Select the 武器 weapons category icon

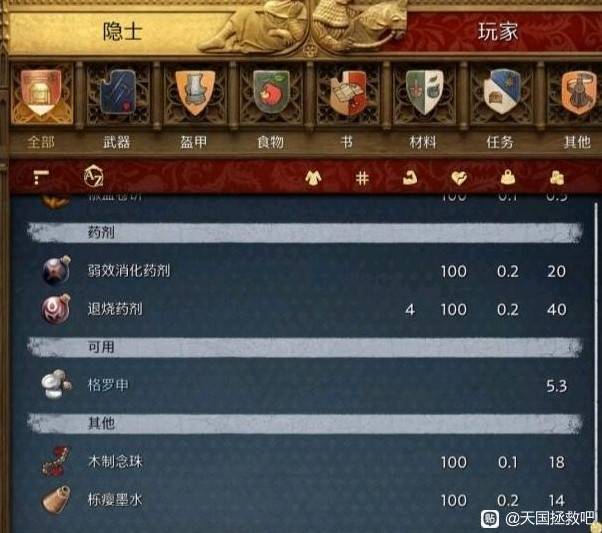(x=118, y=93)
